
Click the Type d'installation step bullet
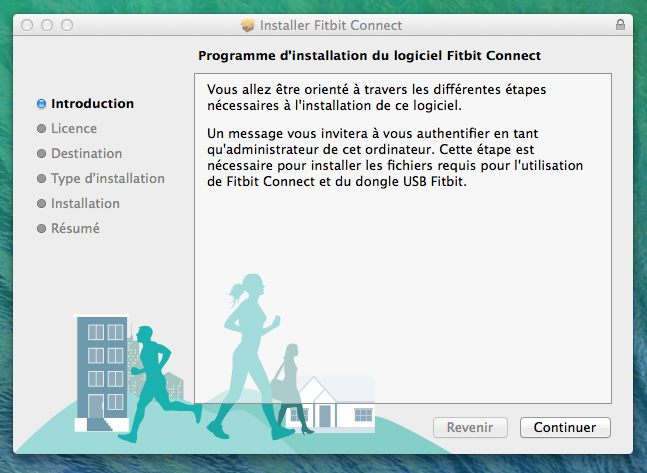[41, 178]
